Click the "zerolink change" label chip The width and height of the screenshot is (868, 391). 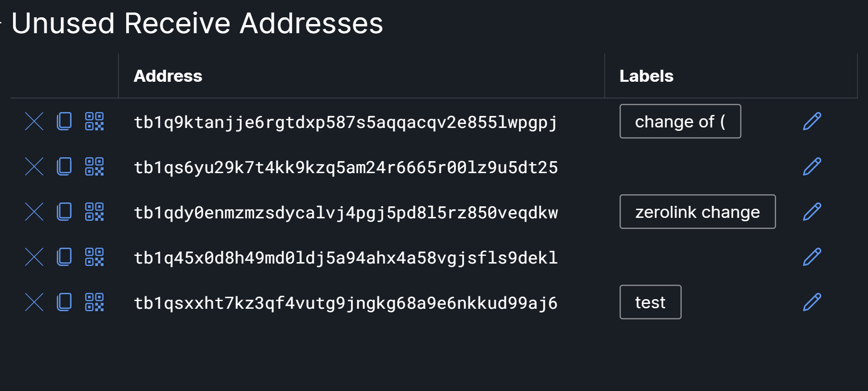697,212
